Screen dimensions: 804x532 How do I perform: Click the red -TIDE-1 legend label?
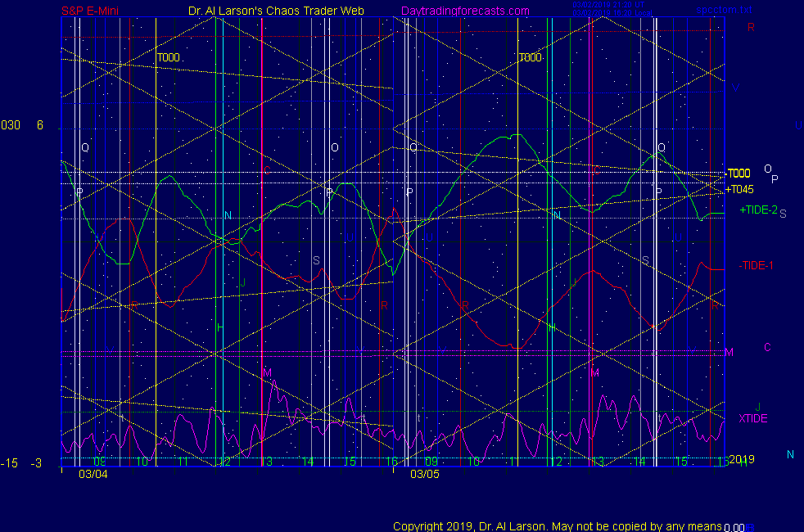[x=756, y=265]
